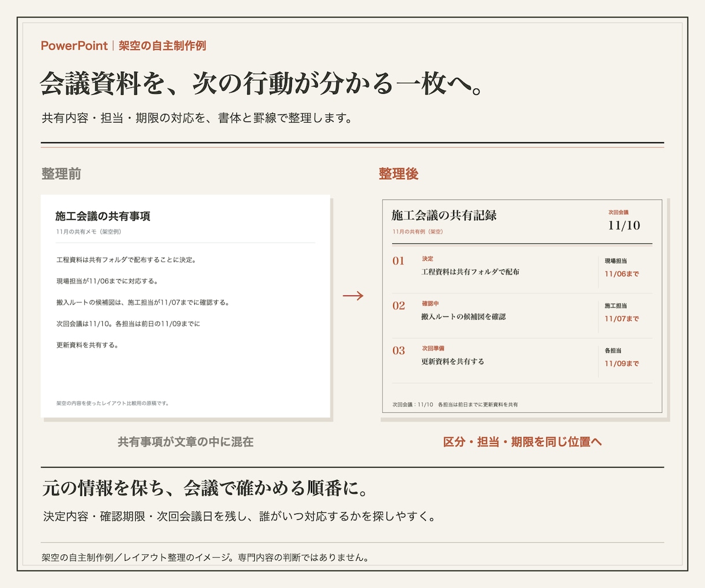The height and width of the screenshot is (588, 705).
Task: Select the "現場担当" assignee label
Action: pyautogui.click(x=616, y=261)
